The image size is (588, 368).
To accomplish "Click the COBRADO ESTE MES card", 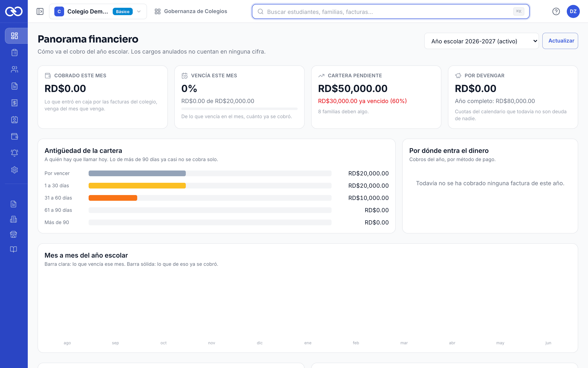I will point(102,97).
